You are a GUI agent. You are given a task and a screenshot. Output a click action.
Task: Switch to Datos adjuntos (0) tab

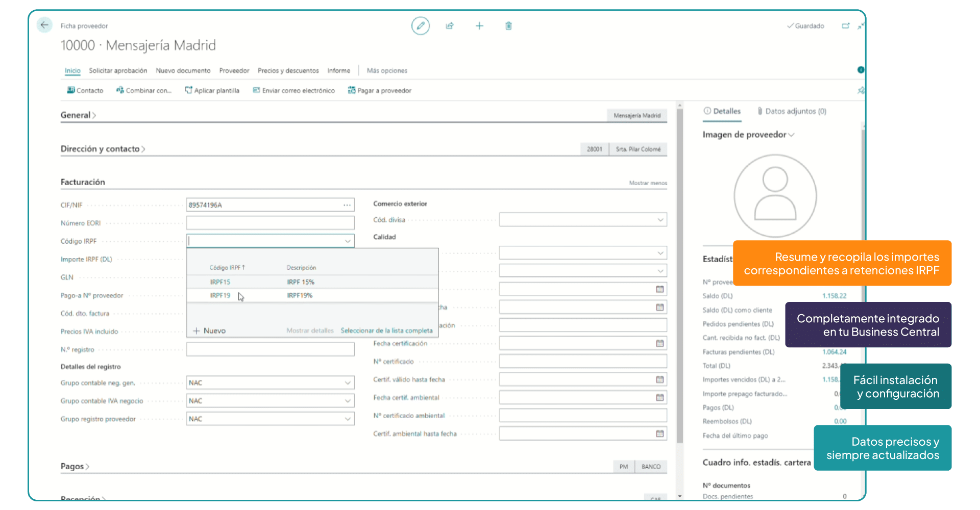click(792, 111)
